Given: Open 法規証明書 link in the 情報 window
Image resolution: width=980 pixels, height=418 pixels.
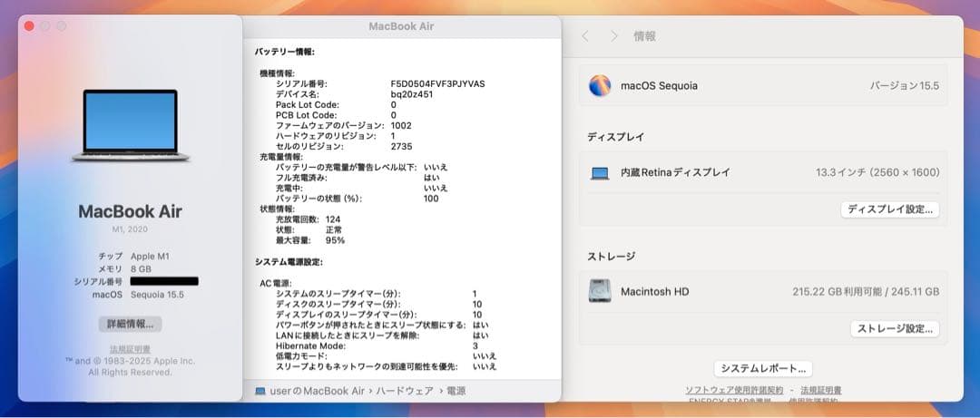Looking at the screenshot, I should (820, 390).
